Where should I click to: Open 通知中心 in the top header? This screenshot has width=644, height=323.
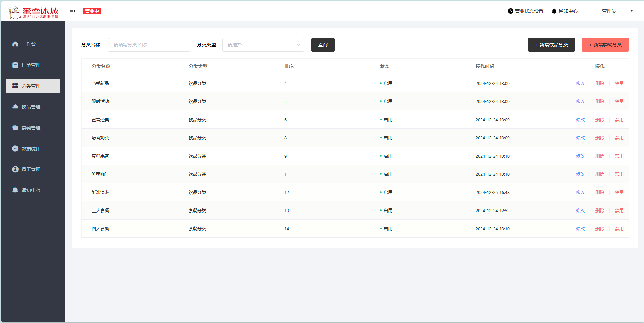coord(565,11)
